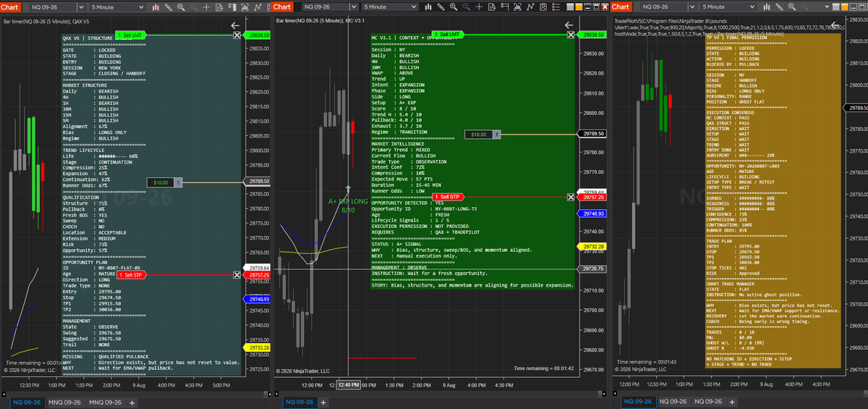The image size is (868, 409).
Task: Expand toolbar overflow arrow in right chart
Action: coord(827,7)
